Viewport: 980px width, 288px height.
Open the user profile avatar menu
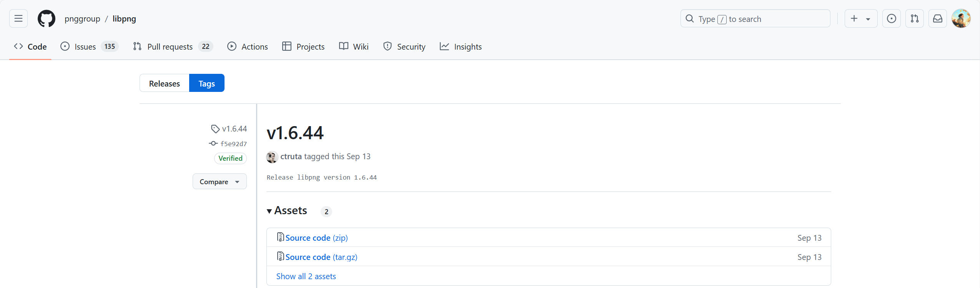961,18
